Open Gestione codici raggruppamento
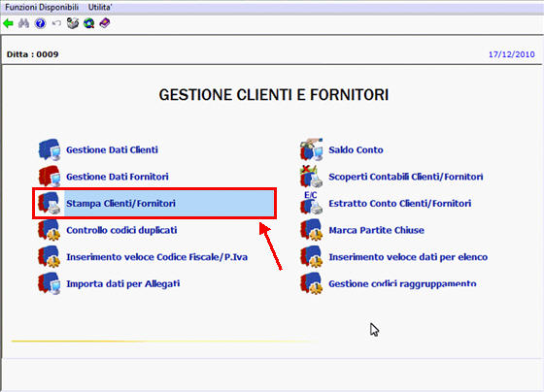The width and height of the screenshot is (544, 392). click(402, 284)
